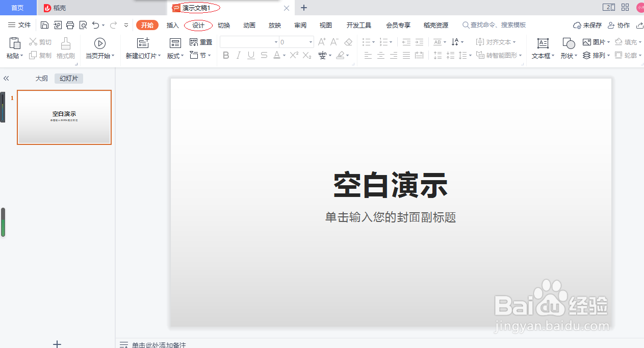Click the Picture (图片) icon
This screenshot has height=348, width=644.
point(587,42)
